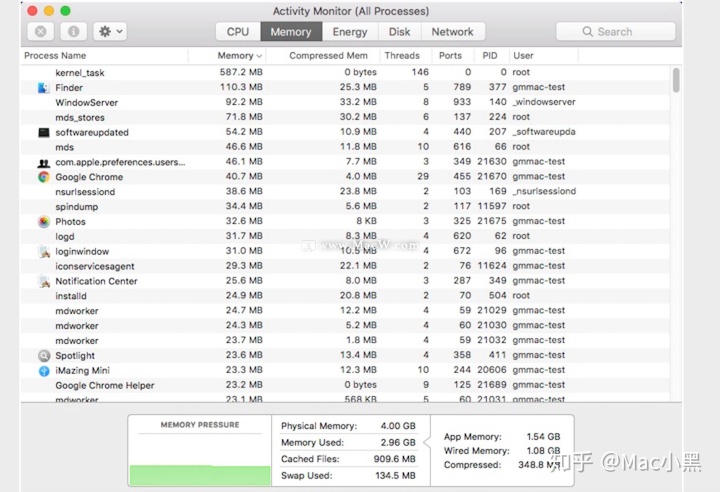Click the Memory Pressure graph
This screenshot has height=492, width=720.
coord(200,459)
